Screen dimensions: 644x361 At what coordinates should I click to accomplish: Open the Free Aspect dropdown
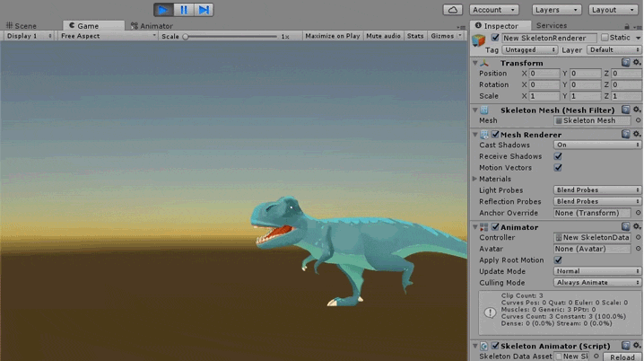pyautogui.click(x=108, y=36)
